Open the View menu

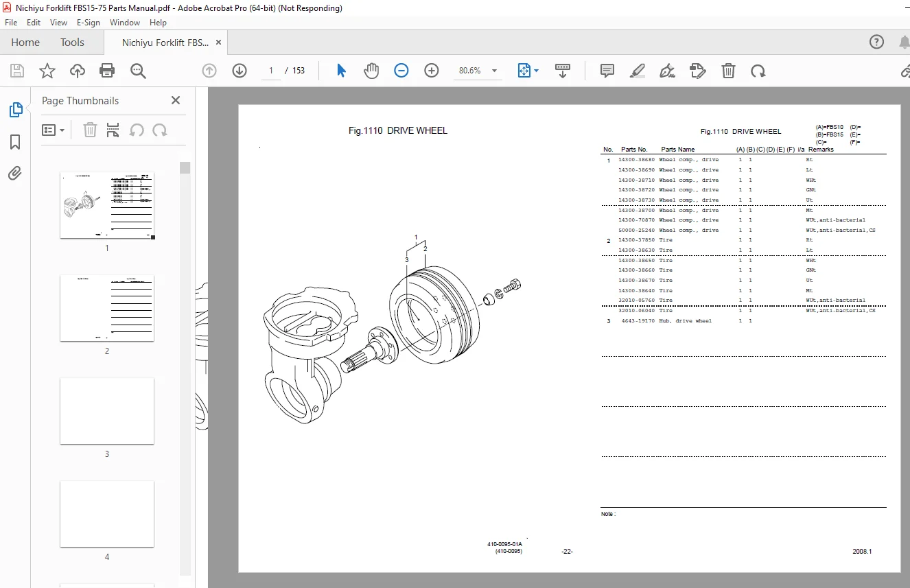[x=58, y=23]
